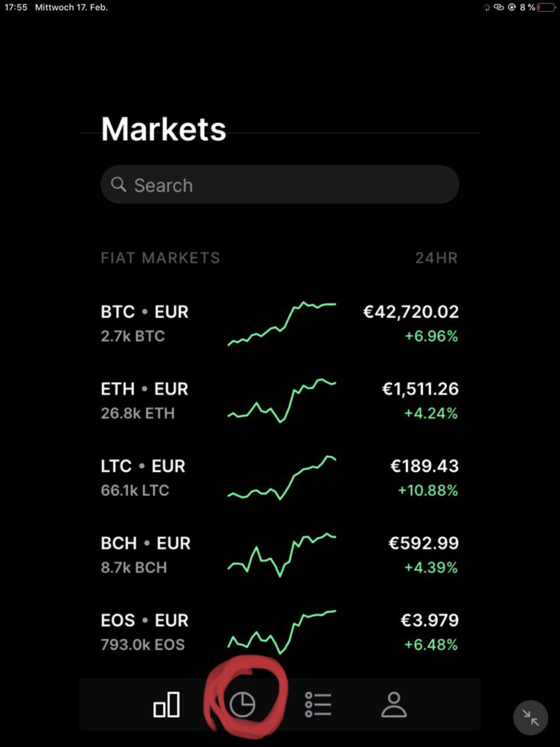Tap the battery status icon
Screen dimensions: 560x747
pos(545,7)
